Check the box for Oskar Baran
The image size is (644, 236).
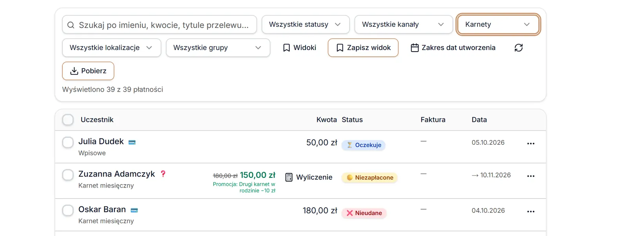(x=68, y=210)
